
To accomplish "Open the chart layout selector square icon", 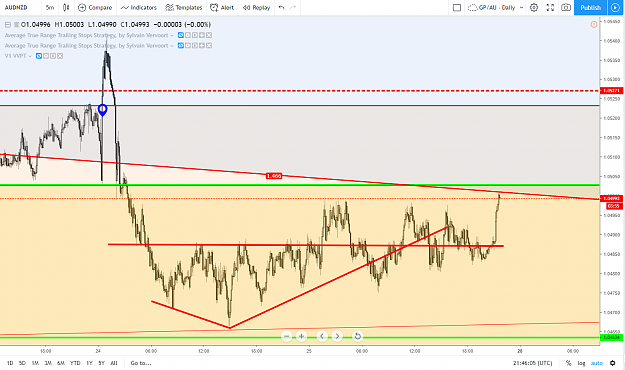I will point(457,8).
